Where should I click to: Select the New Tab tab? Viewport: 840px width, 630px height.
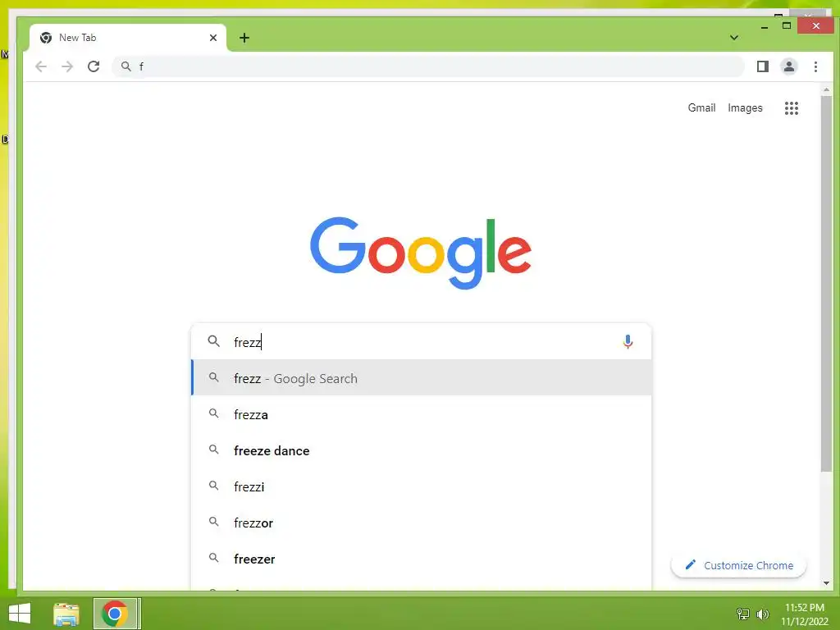128,38
